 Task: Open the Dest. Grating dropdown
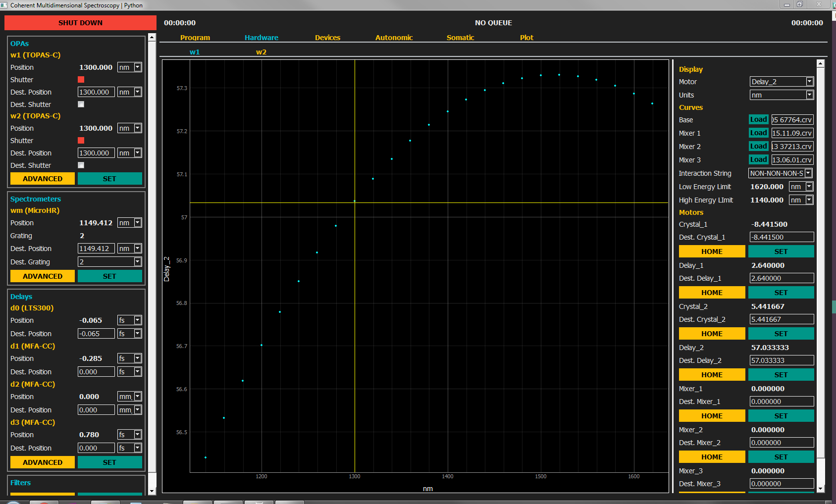point(109,262)
